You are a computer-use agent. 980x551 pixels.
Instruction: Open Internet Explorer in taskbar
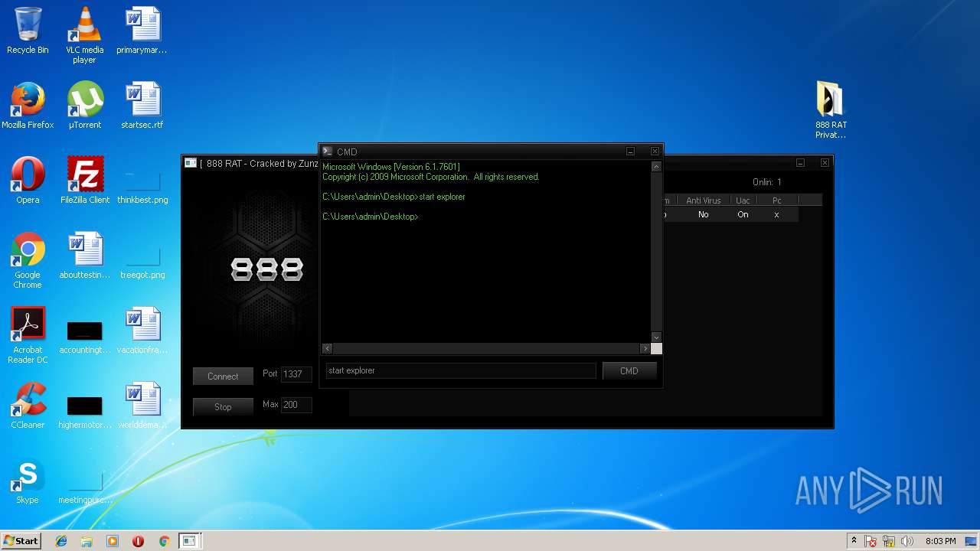(61, 541)
